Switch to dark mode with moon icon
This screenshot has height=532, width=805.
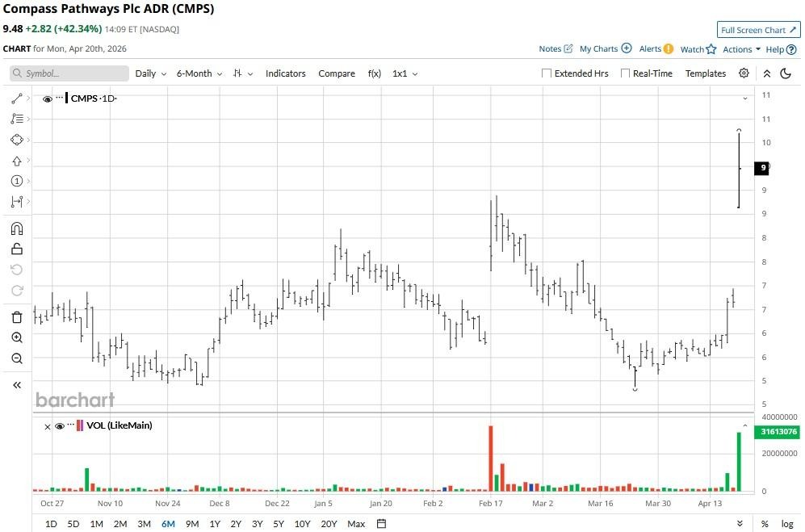point(786,73)
